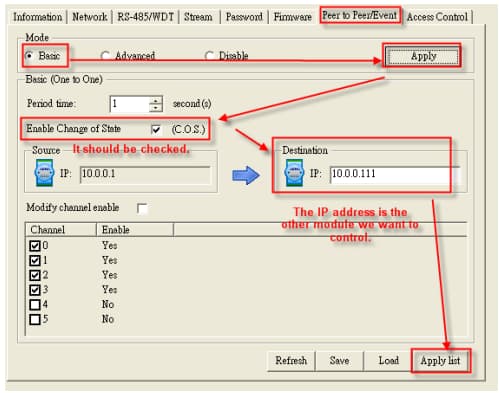Select the Advanced mode radio button
Screen dimensions: 499x393
point(105,56)
